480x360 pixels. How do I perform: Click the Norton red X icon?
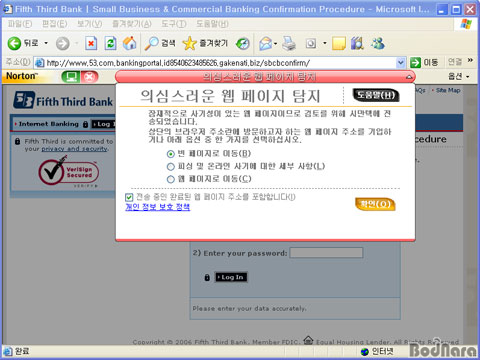[x=89, y=77]
